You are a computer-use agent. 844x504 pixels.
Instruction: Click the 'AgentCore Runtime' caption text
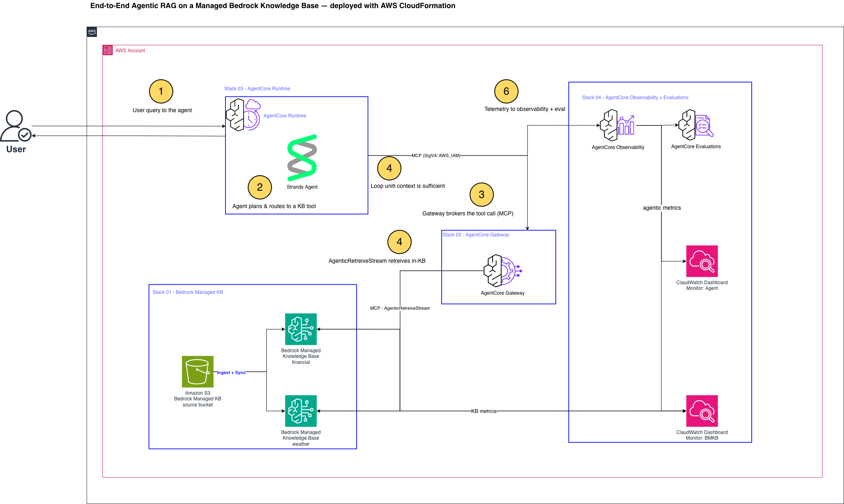(x=285, y=116)
